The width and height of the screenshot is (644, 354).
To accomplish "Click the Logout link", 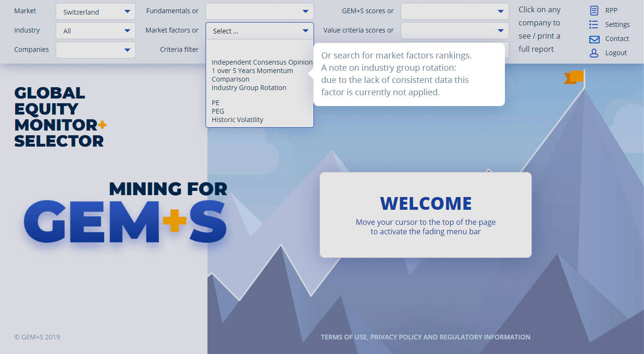I will coord(616,53).
